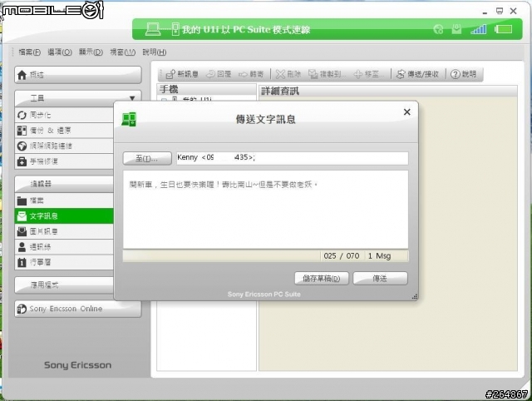The image size is (532, 401).
Task: Click the recipient field containing Kenny
Action: click(x=292, y=158)
